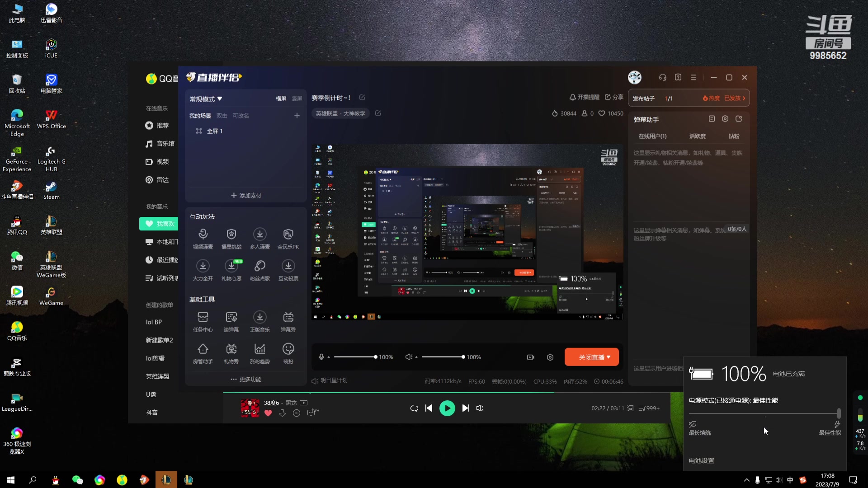
Task: Switch to 钻粉 tab
Action: pos(734,136)
